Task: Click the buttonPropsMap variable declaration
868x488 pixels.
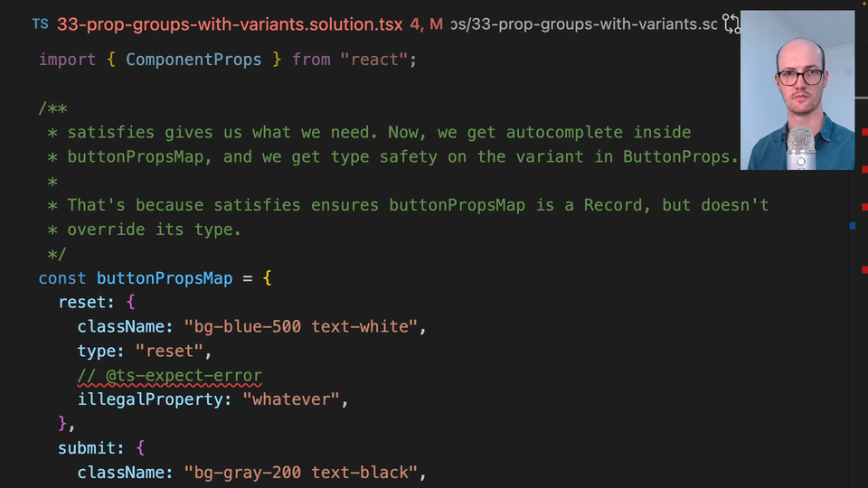Action: click(165, 278)
